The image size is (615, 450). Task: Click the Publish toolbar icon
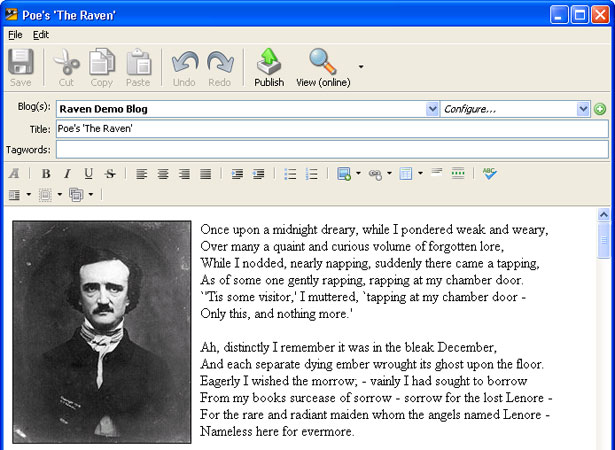(269, 61)
